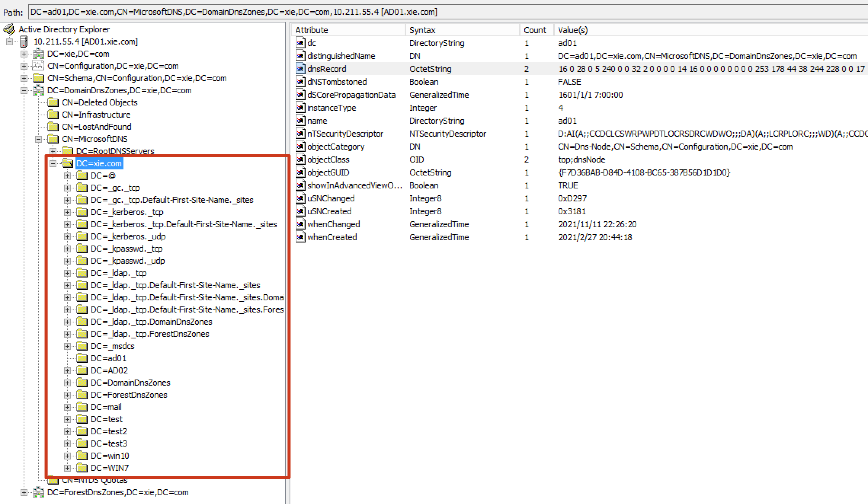868x504 pixels.
Task: Click the DC=ForestDnsZones partition icon
Action: (38, 492)
